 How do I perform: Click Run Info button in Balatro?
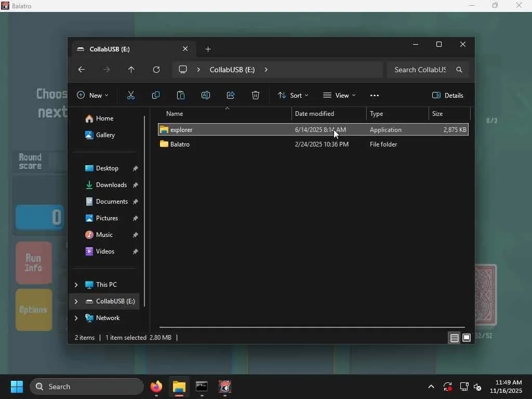tap(34, 263)
